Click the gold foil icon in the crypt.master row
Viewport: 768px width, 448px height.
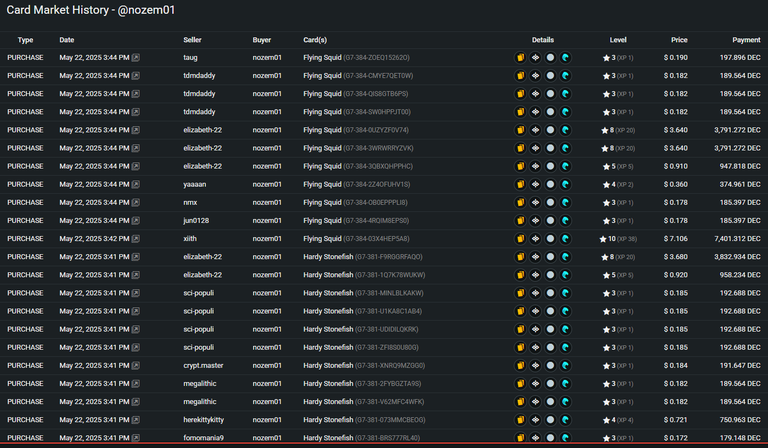[x=520, y=366]
